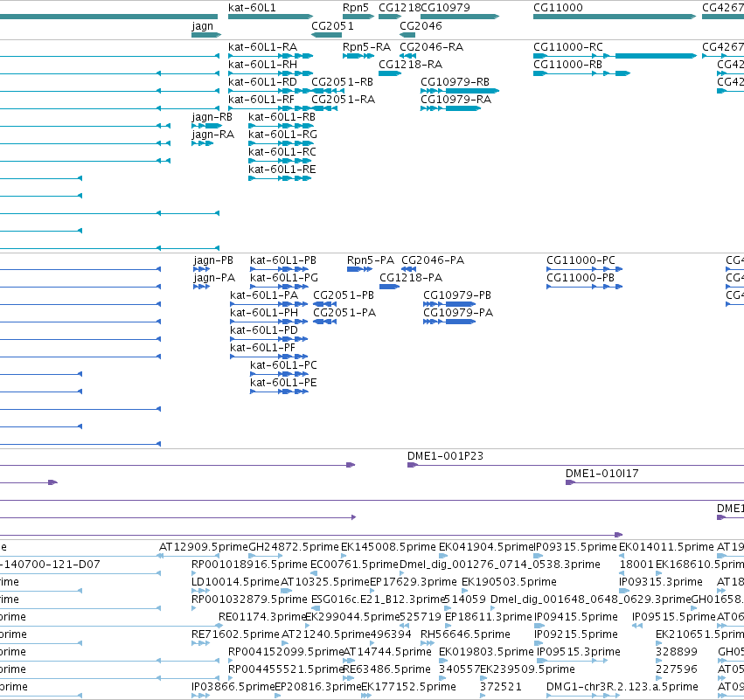This screenshot has height=700, width=744.
Task: Click protein kat-60L1-PD
Action: pos(264,330)
